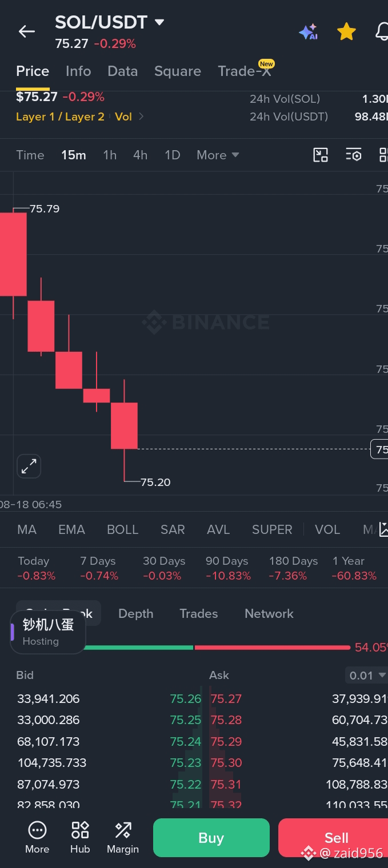Open chart indicator settings icon
This screenshot has height=868, width=388.
tap(354, 155)
